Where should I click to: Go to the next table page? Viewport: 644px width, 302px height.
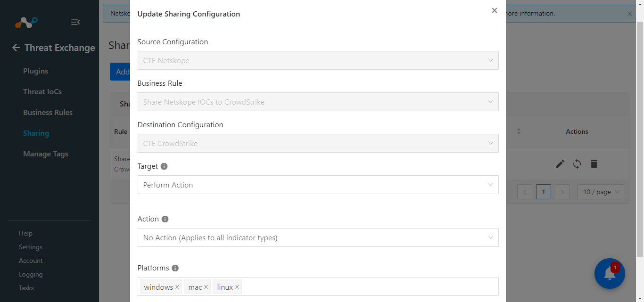point(562,192)
